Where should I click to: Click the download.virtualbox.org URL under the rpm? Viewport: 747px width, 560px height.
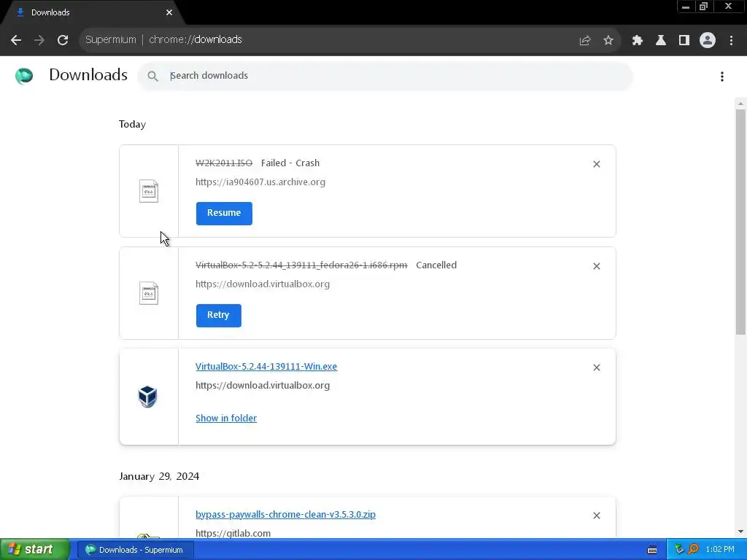tap(263, 284)
